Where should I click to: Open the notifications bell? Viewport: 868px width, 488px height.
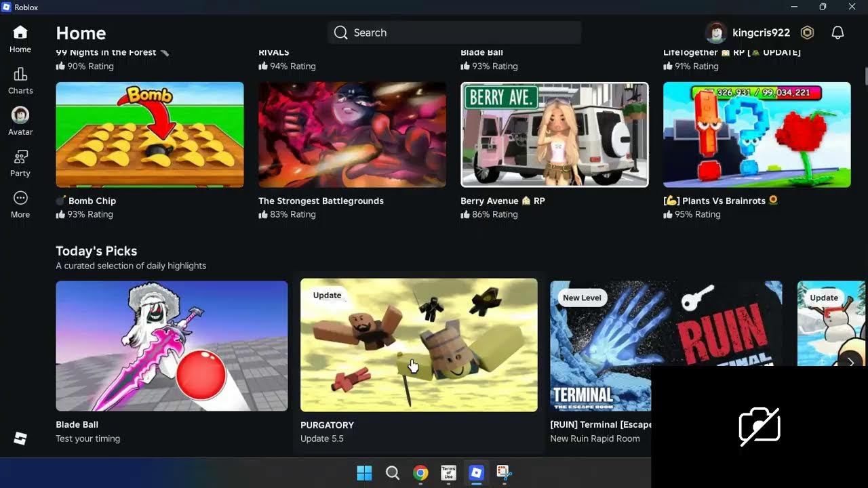838,33
